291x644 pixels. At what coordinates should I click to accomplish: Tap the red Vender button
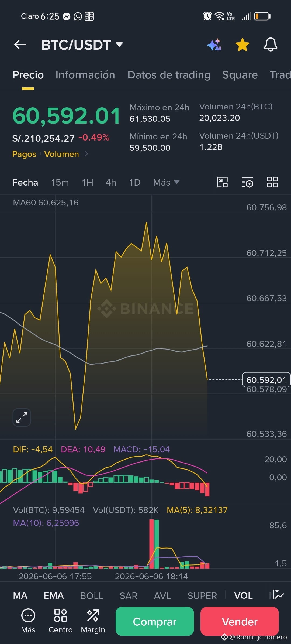pos(240,621)
